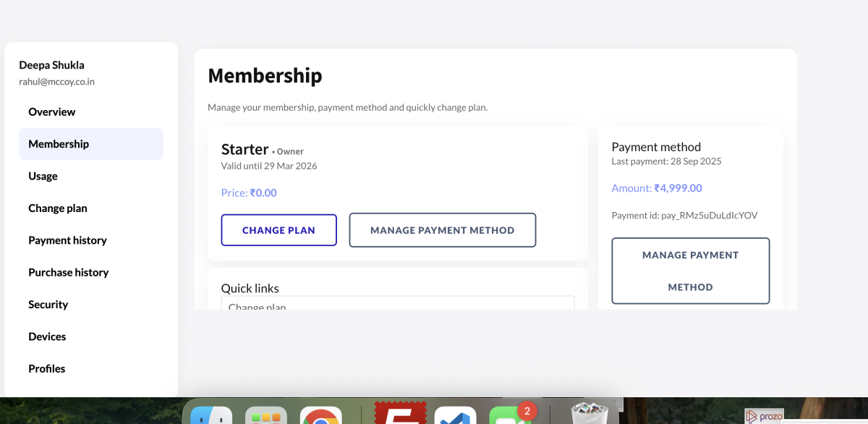
Task: Select Membership in the sidebar
Action: pos(59,144)
